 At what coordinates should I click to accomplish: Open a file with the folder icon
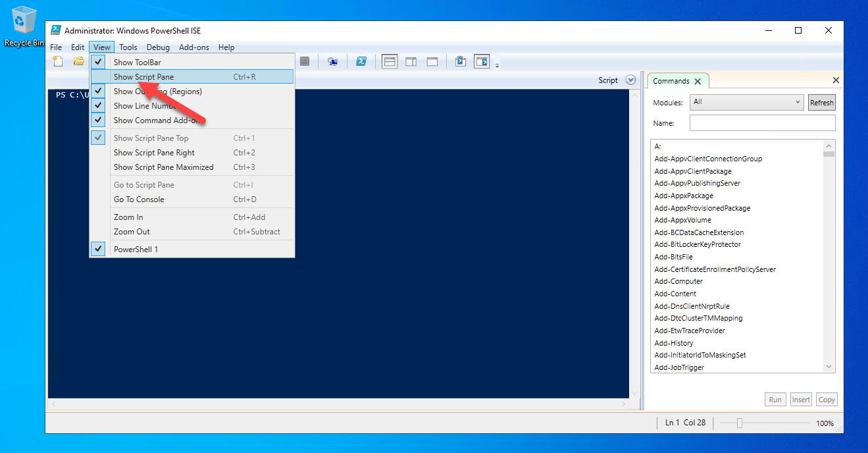click(x=79, y=61)
